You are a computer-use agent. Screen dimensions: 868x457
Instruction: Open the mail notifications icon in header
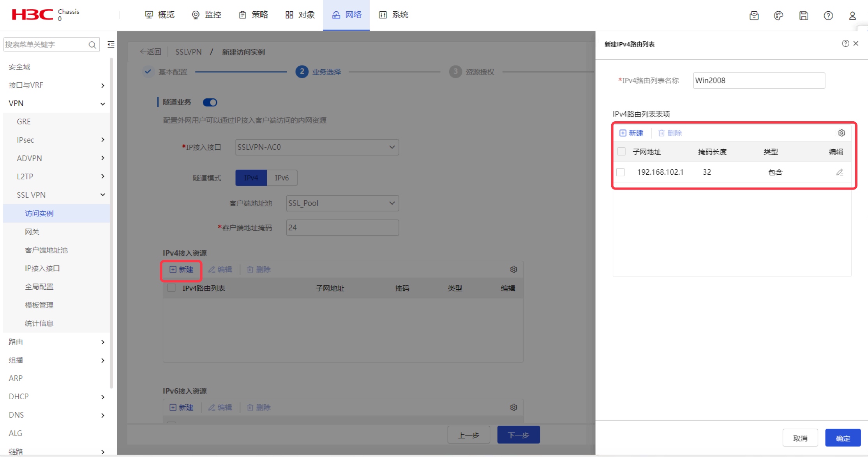(x=754, y=16)
